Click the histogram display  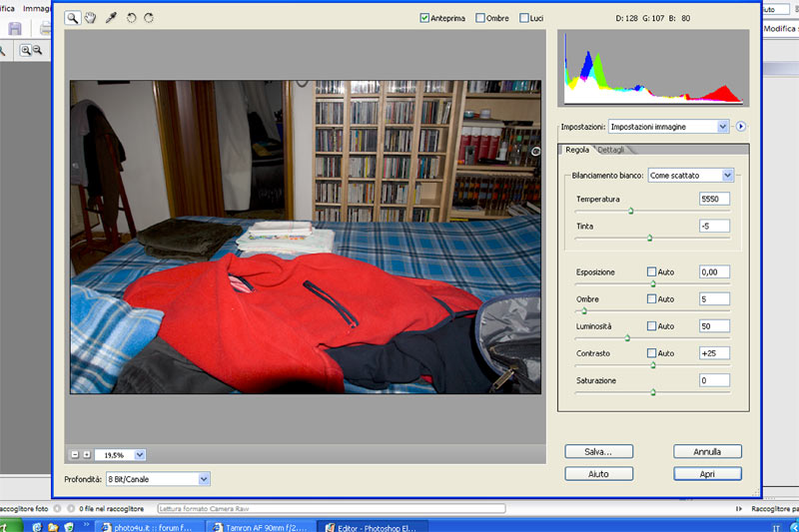(x=653, y=68)
